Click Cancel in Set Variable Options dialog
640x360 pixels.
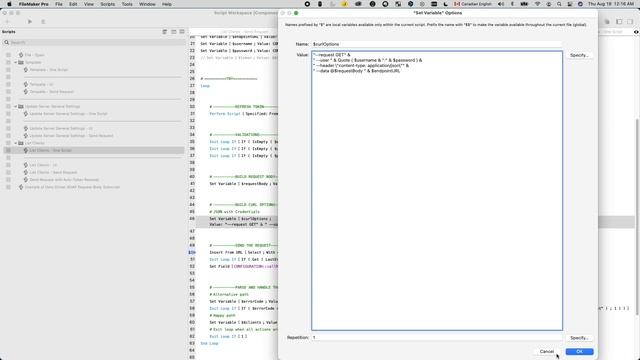pyautogui.click(x=547, y=351)
